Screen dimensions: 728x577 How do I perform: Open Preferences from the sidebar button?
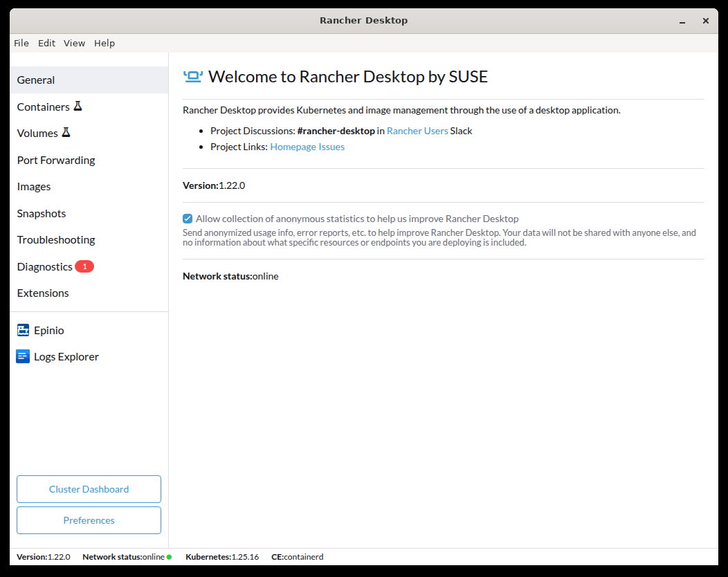tap(89, 520)
